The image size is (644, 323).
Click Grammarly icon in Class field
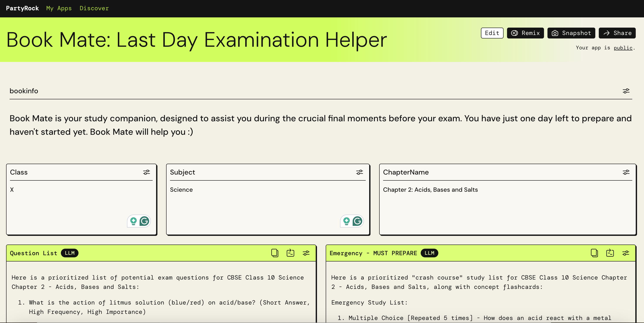[x=144, y=221]
